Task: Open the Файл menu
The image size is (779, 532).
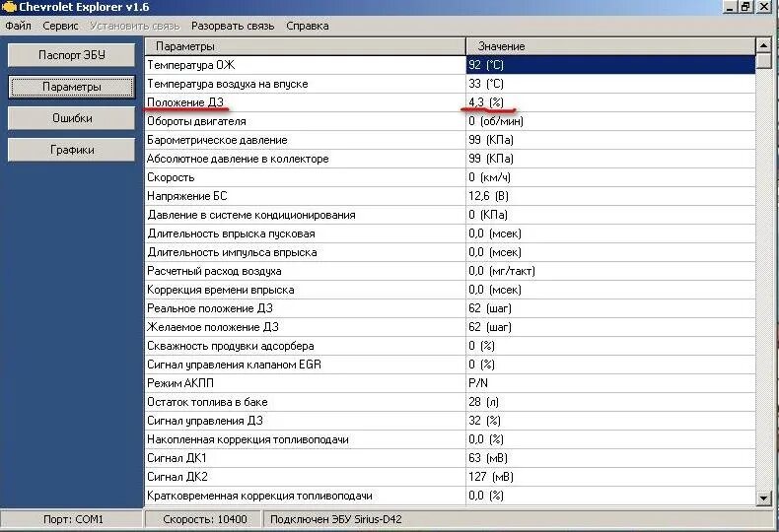Action: (x=19, y=26)
